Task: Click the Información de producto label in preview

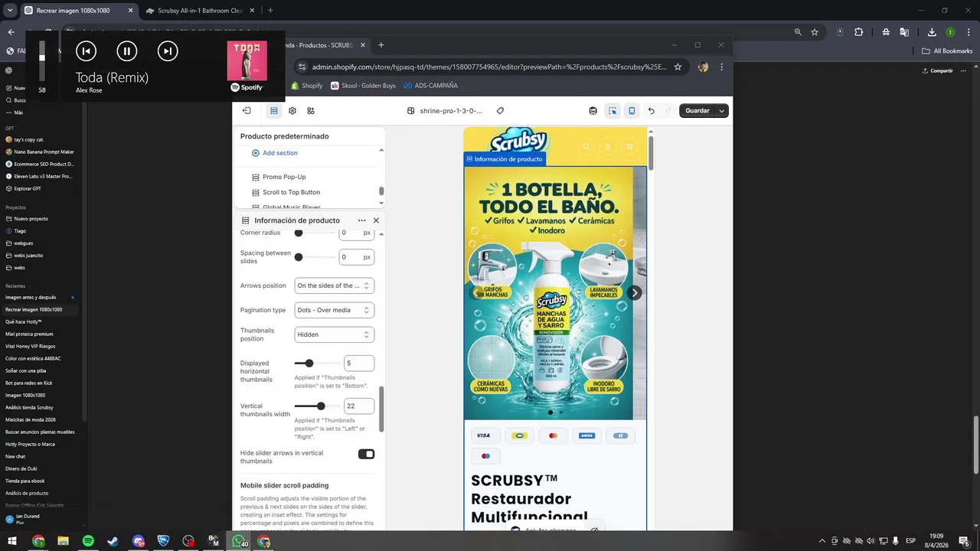Action: pos(505,159)
